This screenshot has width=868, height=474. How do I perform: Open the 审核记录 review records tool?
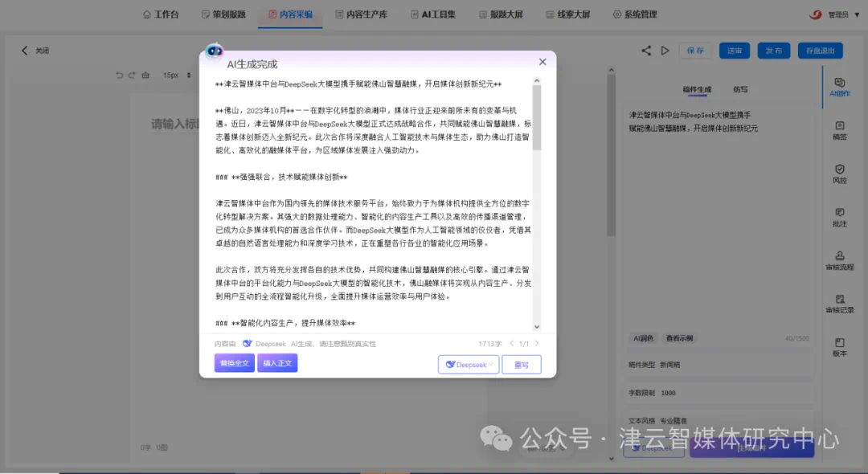(840, 304)
